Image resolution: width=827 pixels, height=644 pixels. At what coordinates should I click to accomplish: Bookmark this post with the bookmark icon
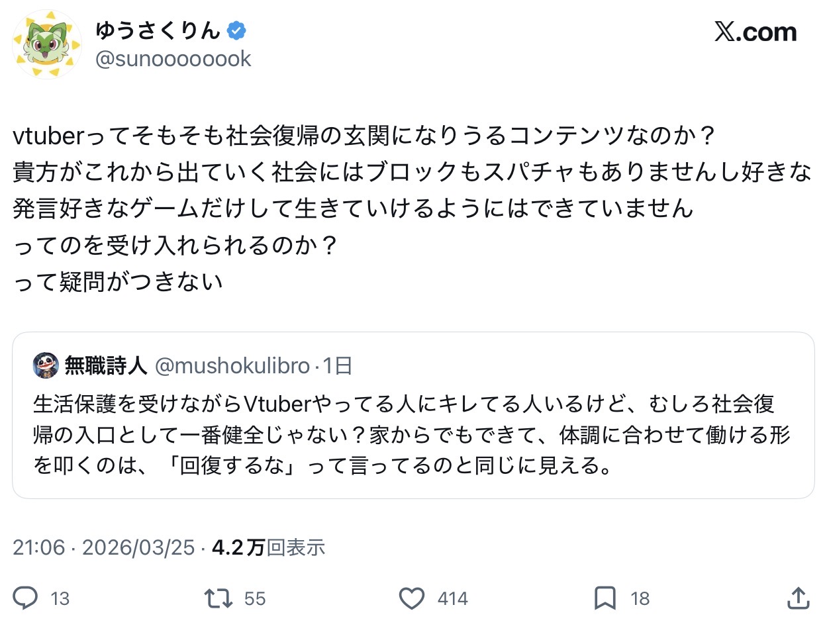(605, 598)
